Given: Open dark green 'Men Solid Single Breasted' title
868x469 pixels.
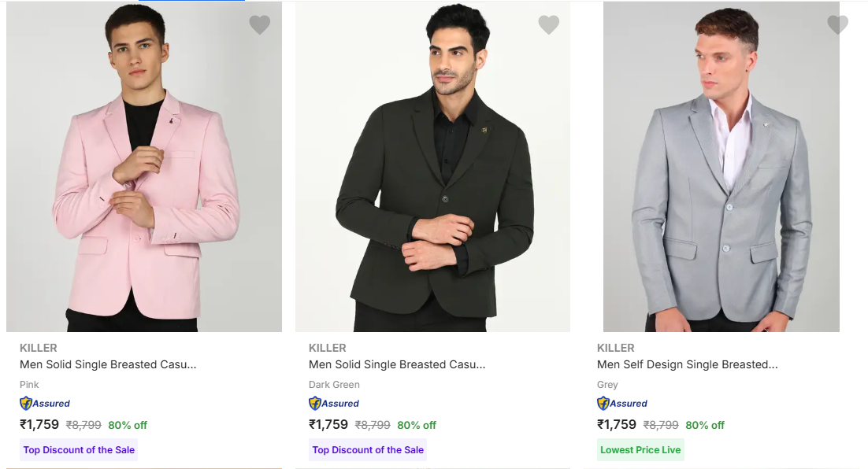Looking at the screenshot, I should (397, 364).
